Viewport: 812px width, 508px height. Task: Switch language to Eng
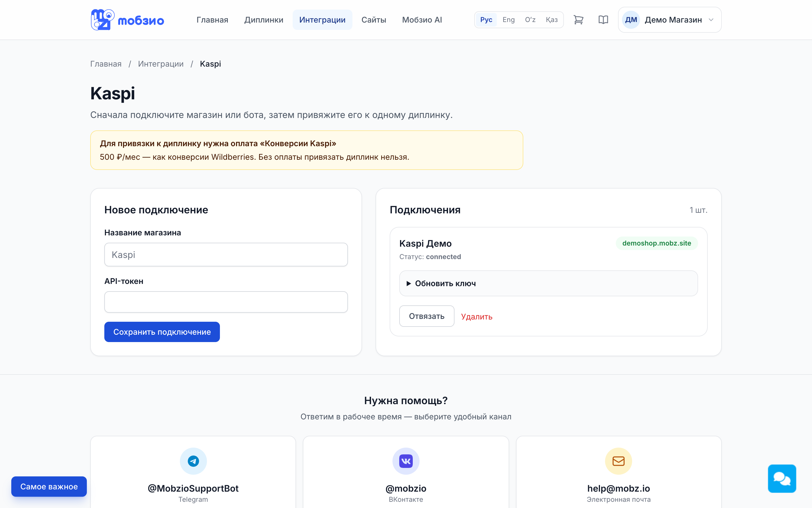pyautogui.click(x=508, y=20)
